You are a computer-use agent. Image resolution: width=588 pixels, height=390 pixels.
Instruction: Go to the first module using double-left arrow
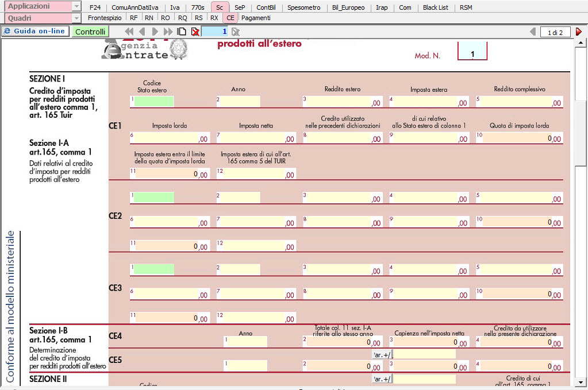click(x=129, y=32)
